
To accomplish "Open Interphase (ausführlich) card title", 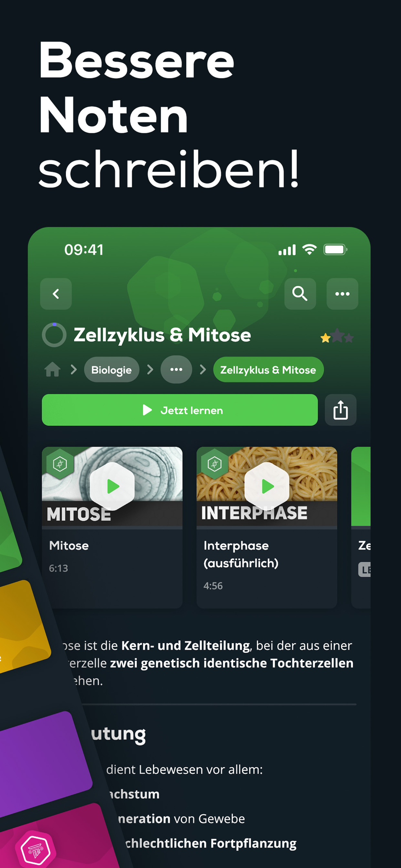I will coord(241,554).
